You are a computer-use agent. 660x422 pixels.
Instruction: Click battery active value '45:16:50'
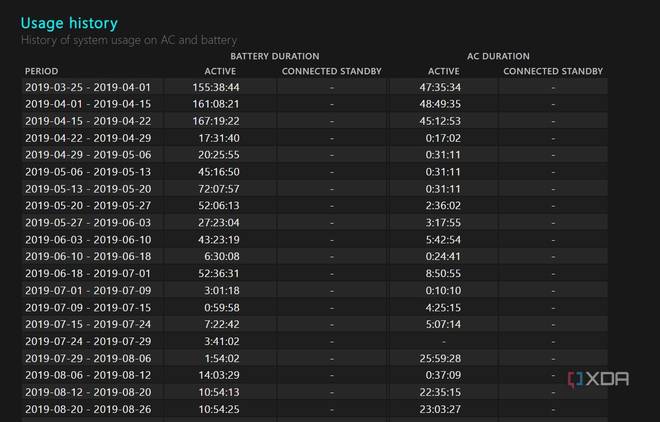(x=219, y=172)
